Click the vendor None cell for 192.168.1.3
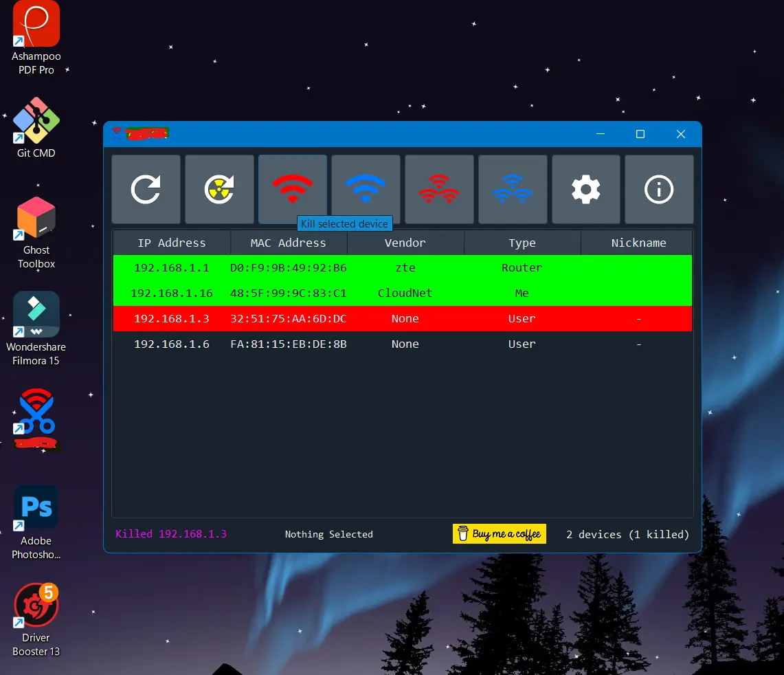 [x=405, y=319]
